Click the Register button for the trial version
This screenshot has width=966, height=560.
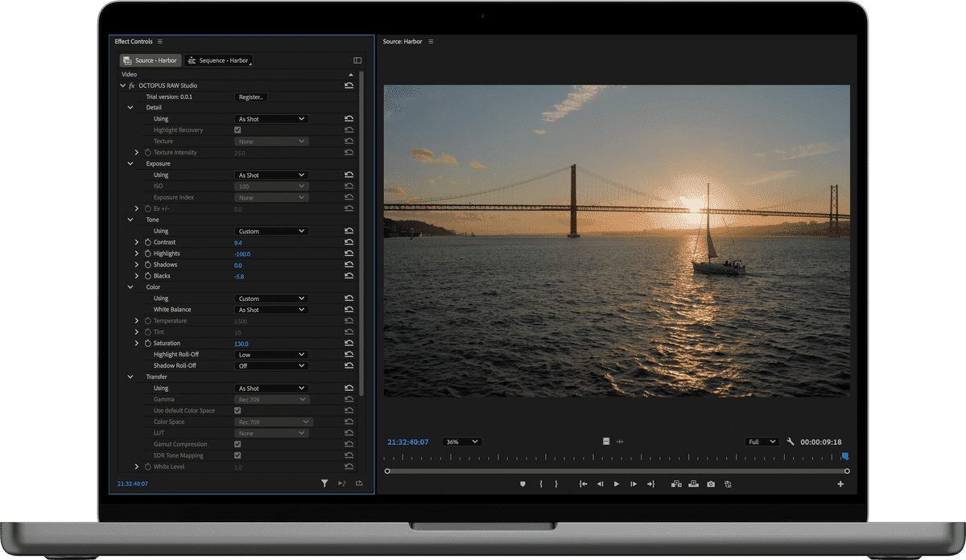(x=250, y=97)
